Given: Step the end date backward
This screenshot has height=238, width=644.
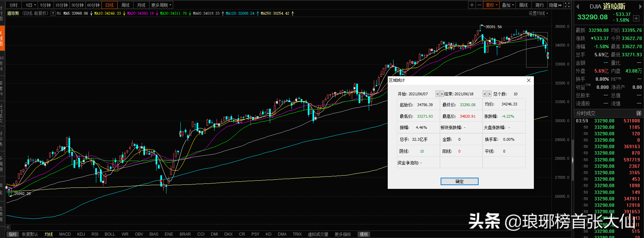Looking at the screenshot, I should click(485, 94).
